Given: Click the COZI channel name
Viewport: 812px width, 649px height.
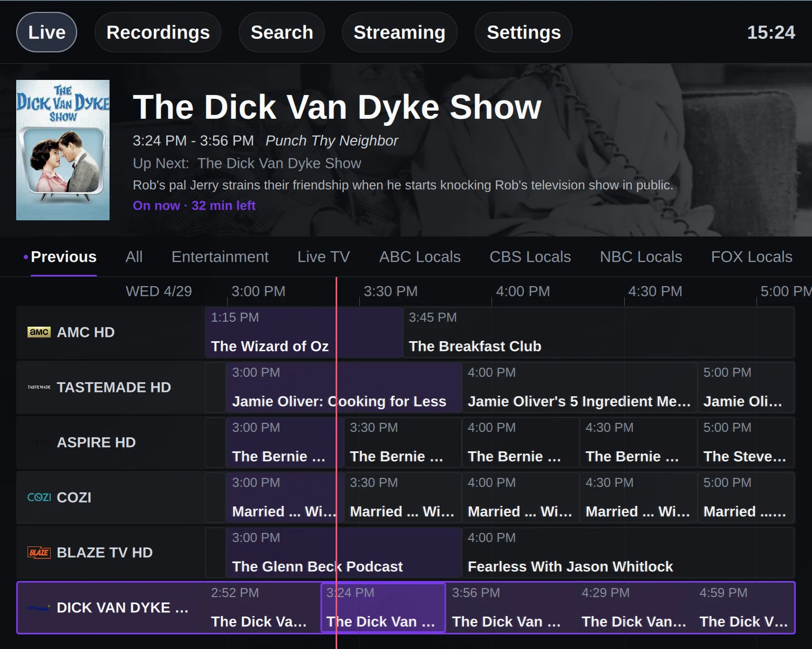Looking at the screenshot, I should click(74, 497).
